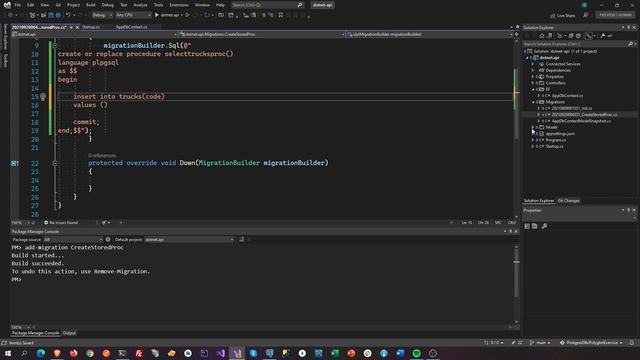Click the repository name in status bar
The image size is (640, 360).
[591, 343]
